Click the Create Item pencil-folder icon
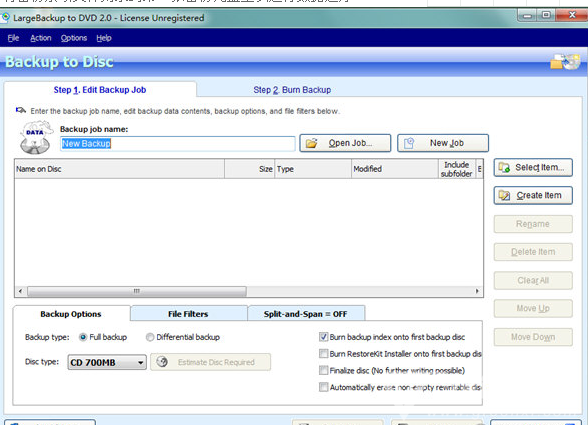This screenshot has width=588, height=425. tap(504, 195)
